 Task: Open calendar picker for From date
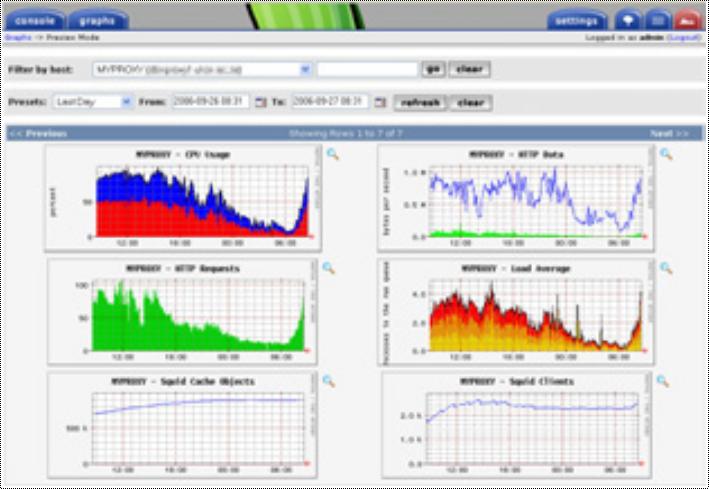(x=261, y=102)
